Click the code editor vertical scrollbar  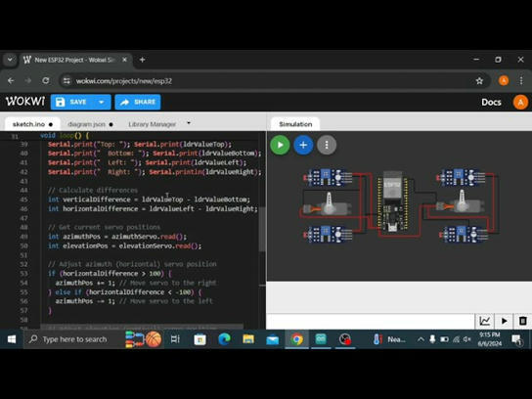click(x=262, y=228)
